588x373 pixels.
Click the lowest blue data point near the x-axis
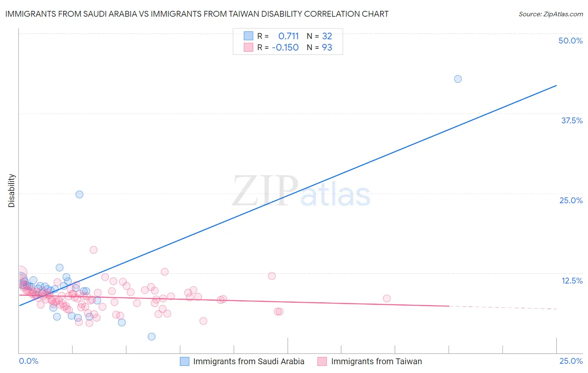point(152,337)
